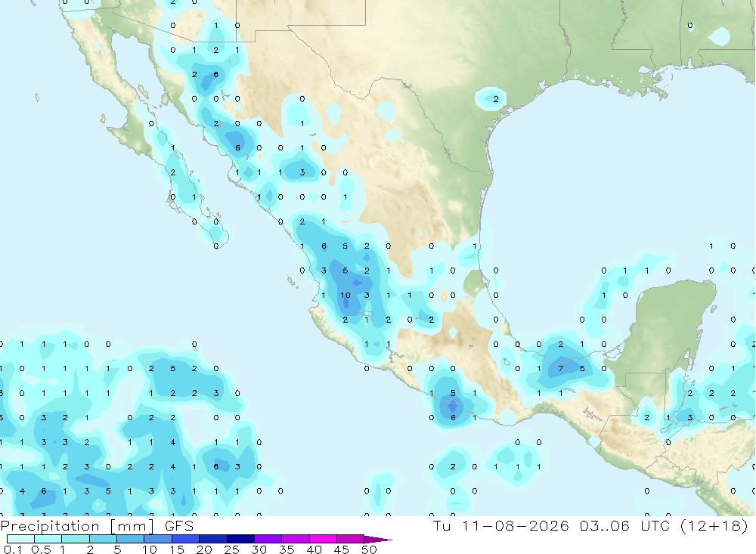Click the time text "03..06 UTC"

(625, 525)
